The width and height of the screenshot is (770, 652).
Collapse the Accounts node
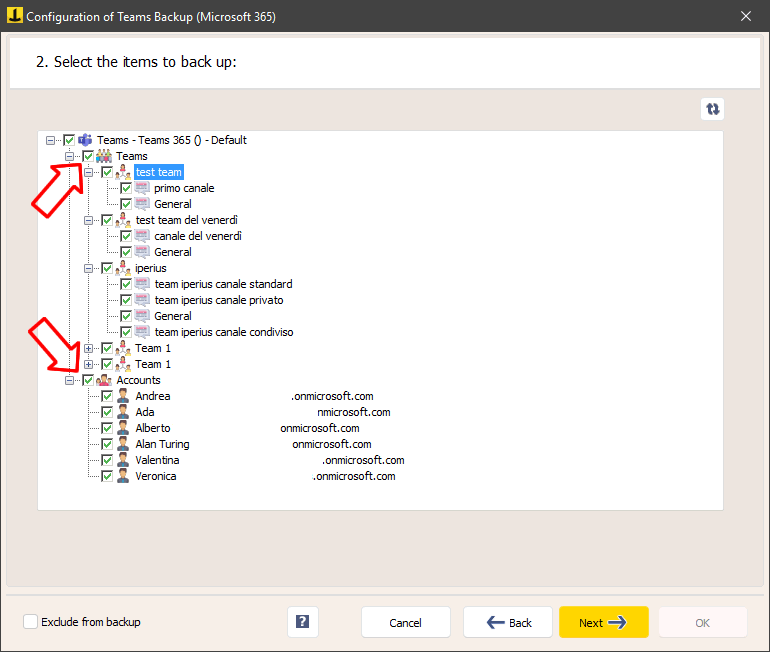point(69,380)
